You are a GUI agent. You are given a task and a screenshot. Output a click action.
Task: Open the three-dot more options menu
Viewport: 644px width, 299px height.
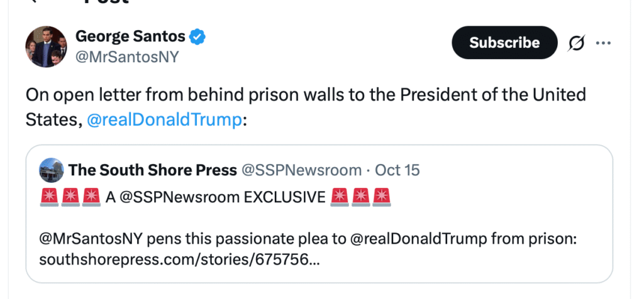point(603,43)
